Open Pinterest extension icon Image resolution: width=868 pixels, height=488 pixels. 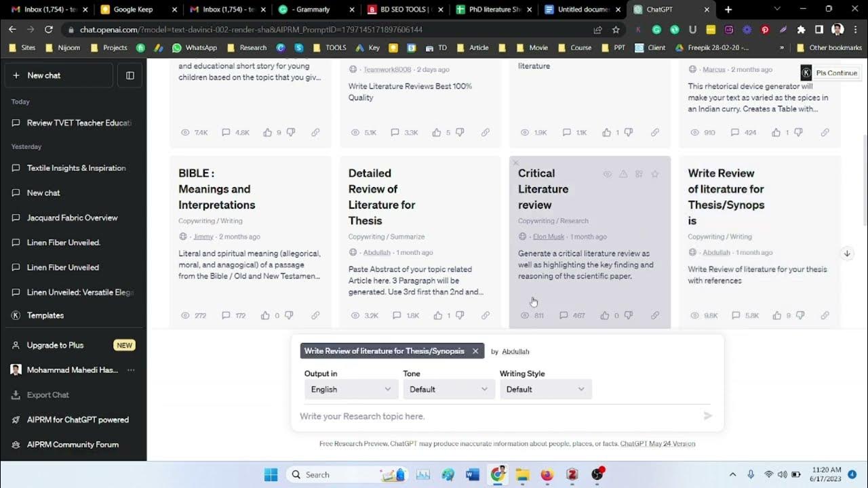[x=765, y=30]
